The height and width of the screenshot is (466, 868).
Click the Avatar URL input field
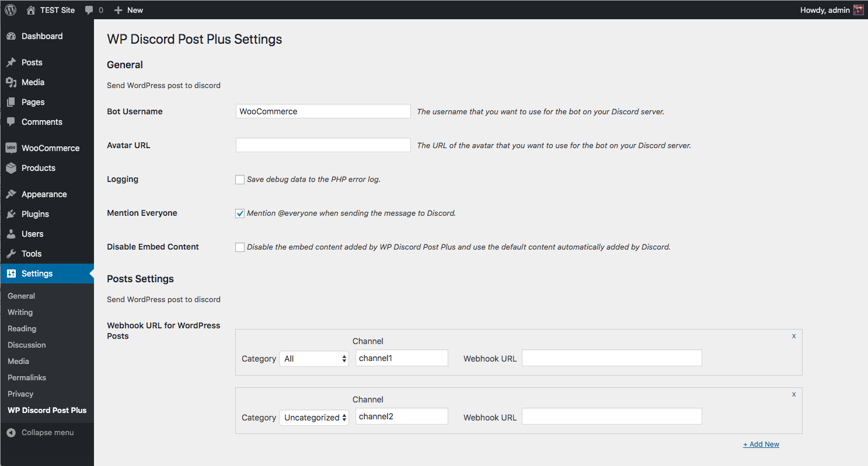pyautogui.click(x=323, y=145)
